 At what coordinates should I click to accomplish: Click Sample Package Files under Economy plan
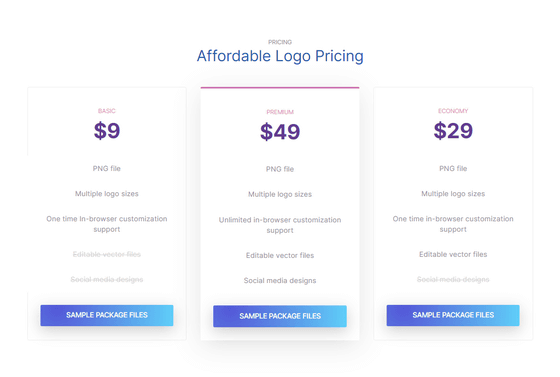click(453, 315)
